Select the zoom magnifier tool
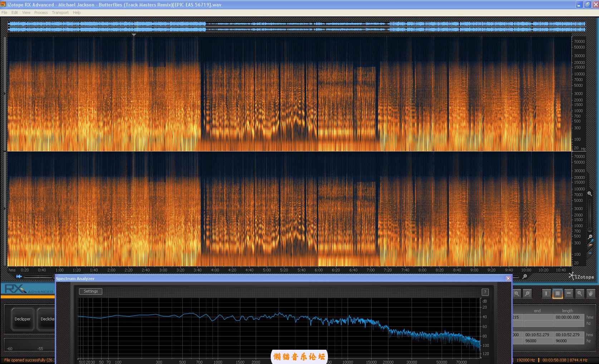599x364 pixels. pyautogui.click(x=580, y=293)
